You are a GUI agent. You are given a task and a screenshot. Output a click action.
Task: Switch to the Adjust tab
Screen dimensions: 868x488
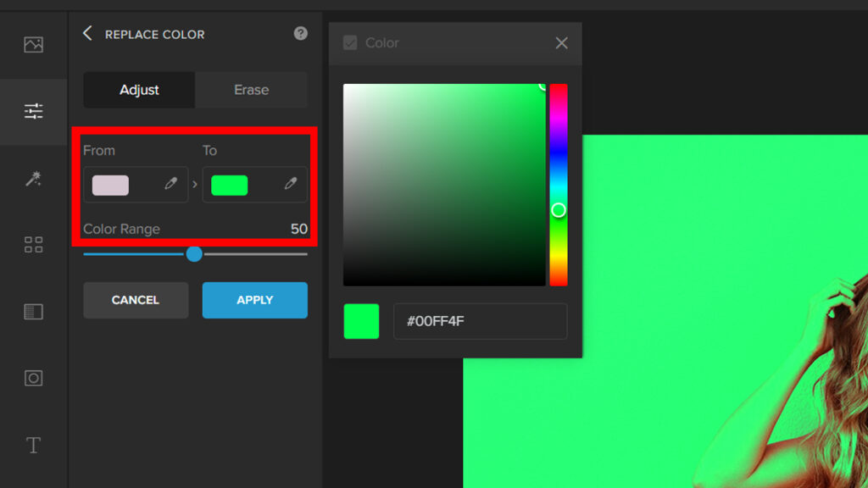click(139, 90)
